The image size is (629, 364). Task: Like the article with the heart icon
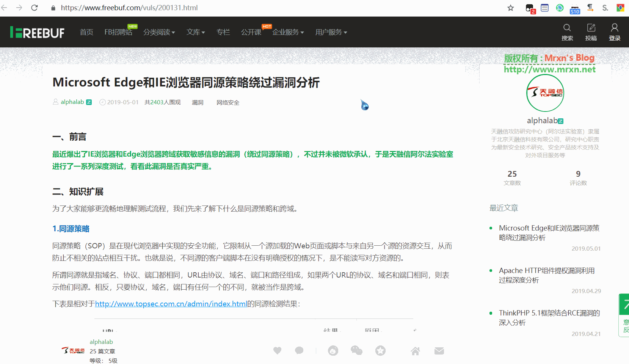point(278,351)
